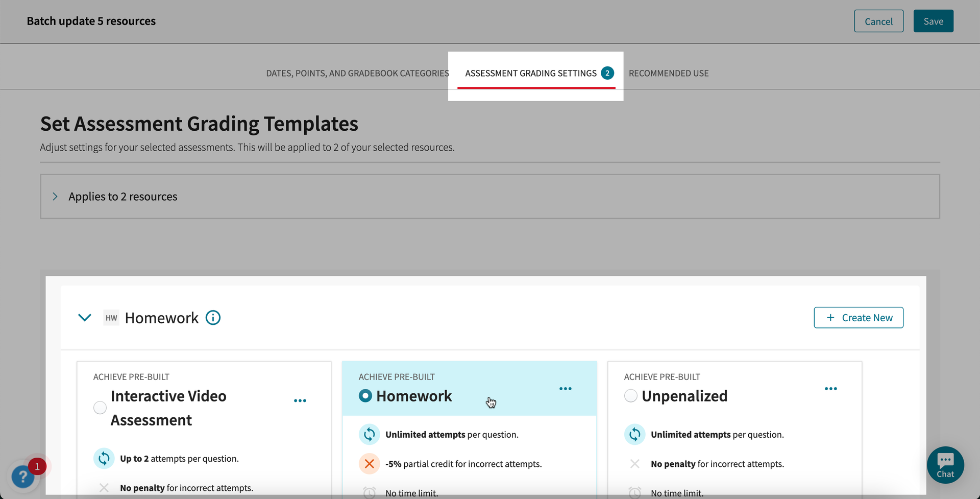This screenshot has width=980, height=499.
Task: Select the Interactive Video Assessment radio button
Action: pyautogui.click(x=100, y=408)
